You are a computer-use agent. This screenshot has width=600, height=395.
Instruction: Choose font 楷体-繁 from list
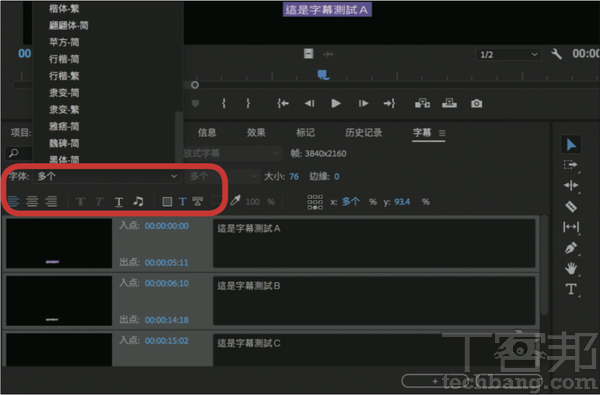64,8
